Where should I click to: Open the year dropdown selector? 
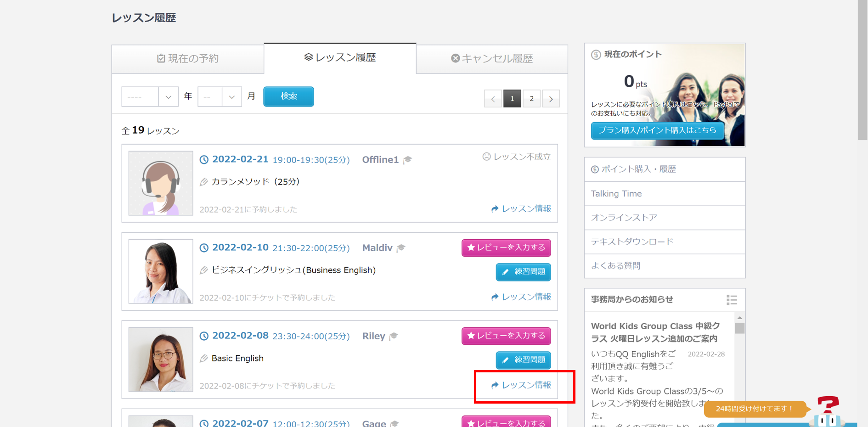click(150, 97)
